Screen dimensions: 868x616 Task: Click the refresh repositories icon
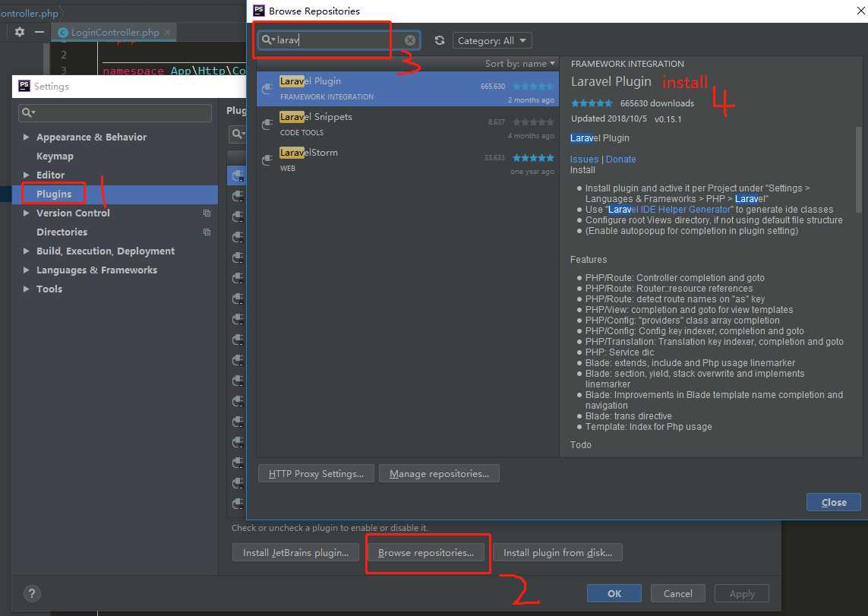[440, 40]
